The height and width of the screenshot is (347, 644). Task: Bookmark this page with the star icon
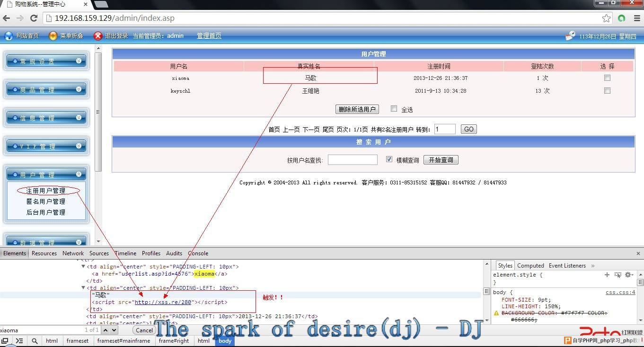tap(606, 18)
